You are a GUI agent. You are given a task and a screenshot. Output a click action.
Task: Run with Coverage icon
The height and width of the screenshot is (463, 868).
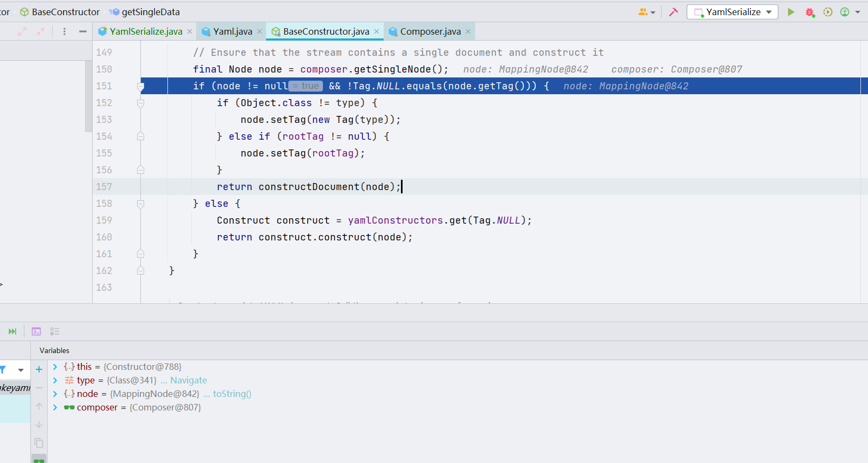click(x=827, y=12)
